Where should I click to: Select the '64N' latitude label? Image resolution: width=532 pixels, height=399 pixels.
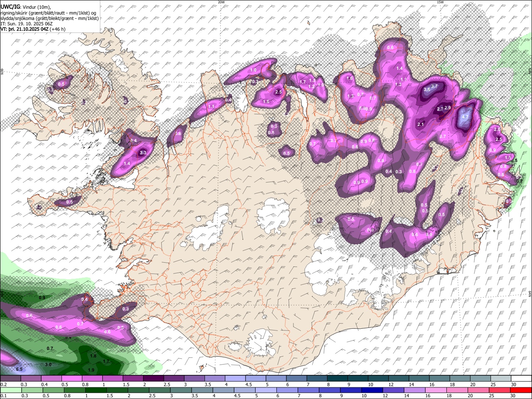click(x=530, y=293)
